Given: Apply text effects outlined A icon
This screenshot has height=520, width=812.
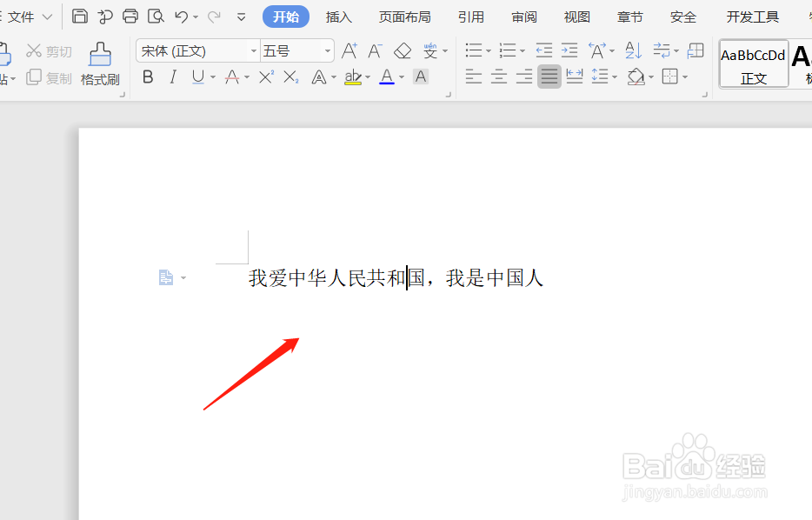Looking at the screenshot, I should click(319, 77).
